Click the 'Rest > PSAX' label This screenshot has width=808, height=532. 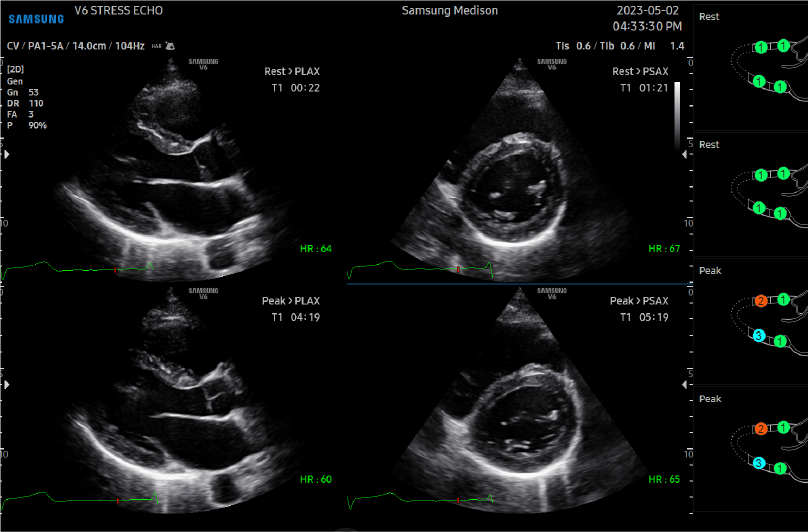tap(641, 71)
